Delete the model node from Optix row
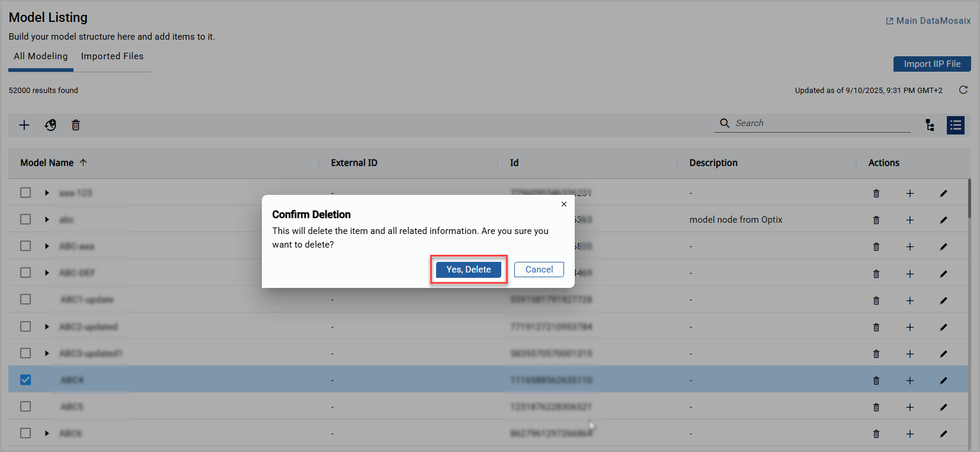 [876, 220]
